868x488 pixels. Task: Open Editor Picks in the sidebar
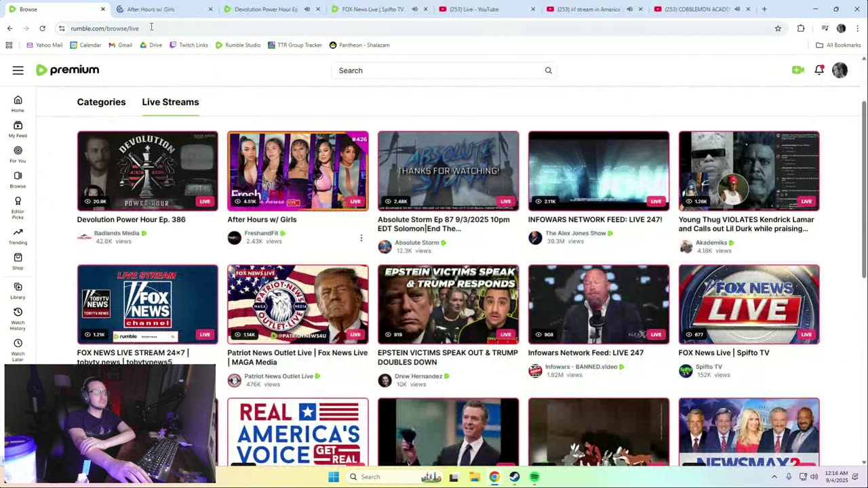[18, 207]
